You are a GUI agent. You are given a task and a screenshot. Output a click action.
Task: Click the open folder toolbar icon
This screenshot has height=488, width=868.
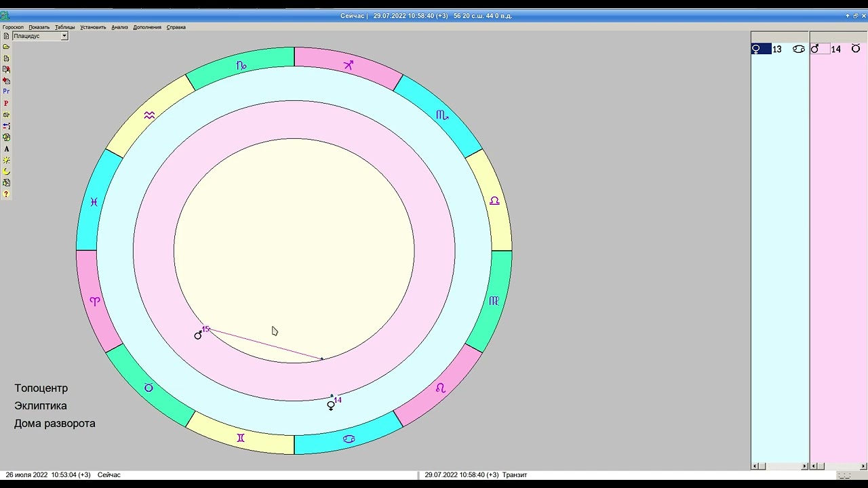click(6, 47)
